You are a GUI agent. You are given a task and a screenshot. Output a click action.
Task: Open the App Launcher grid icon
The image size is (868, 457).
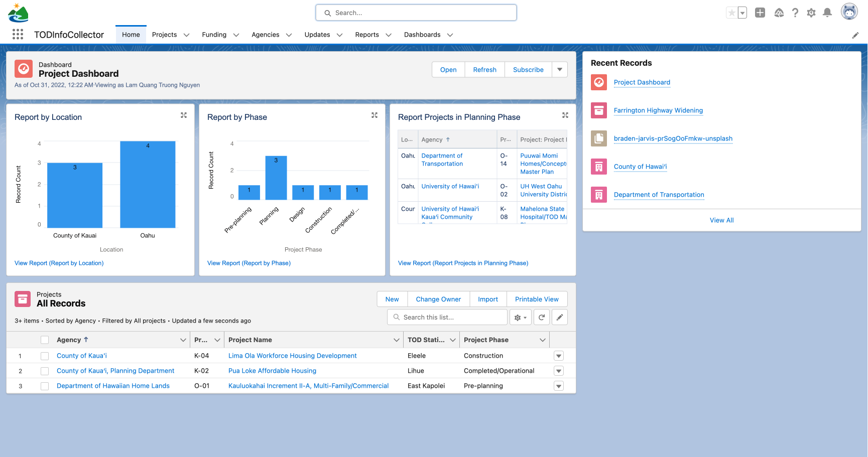tap(18, 34)
